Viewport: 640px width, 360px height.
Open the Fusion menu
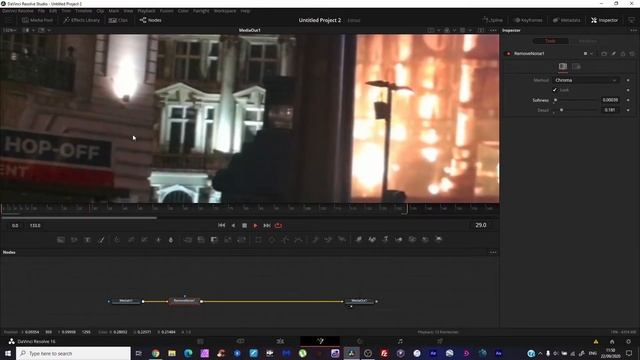tap(167, 11)
